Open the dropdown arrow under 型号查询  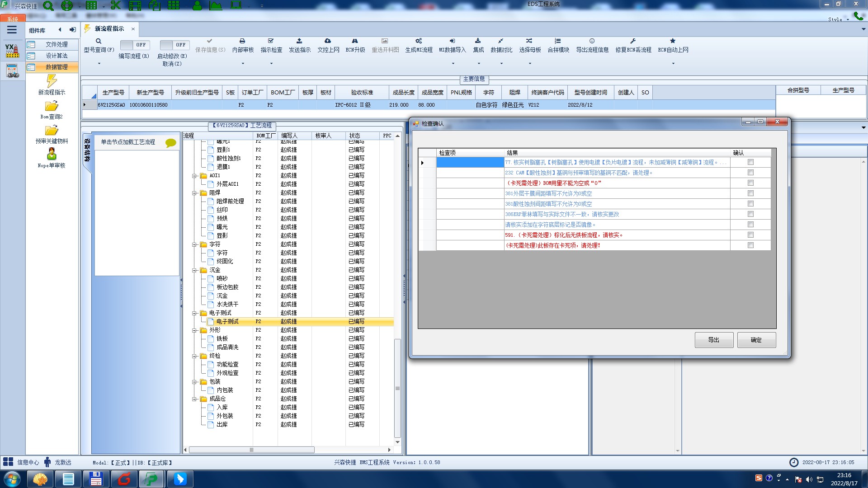coord(99,63)
